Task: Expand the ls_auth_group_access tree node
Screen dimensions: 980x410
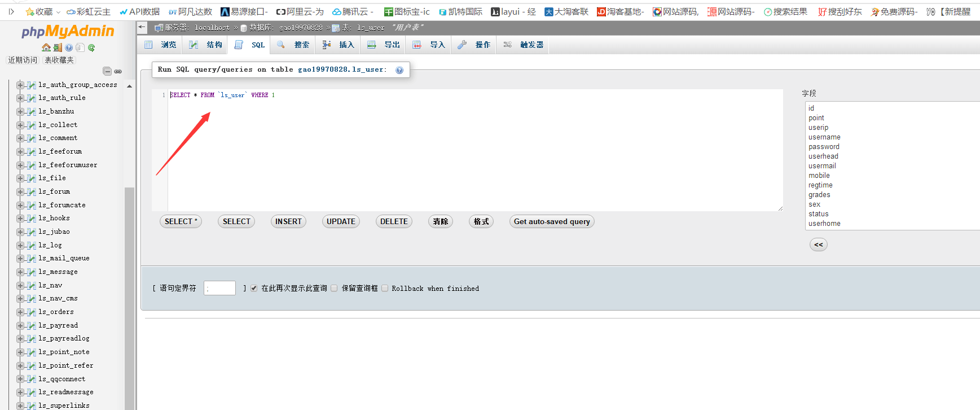Action: click(20, 85)
